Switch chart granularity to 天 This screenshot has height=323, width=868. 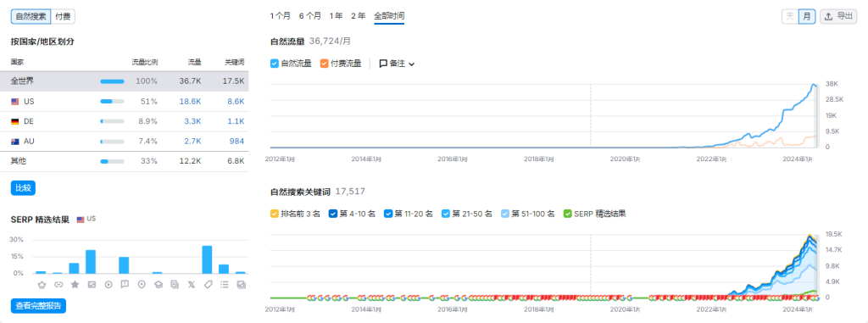pyautogui.click(x=790, y=17)
